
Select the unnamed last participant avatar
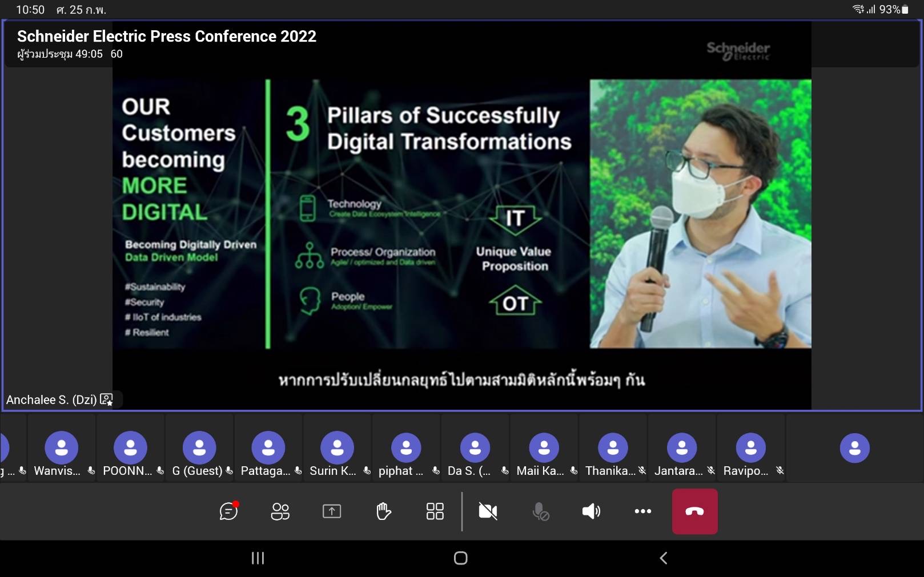click(855, 447)
